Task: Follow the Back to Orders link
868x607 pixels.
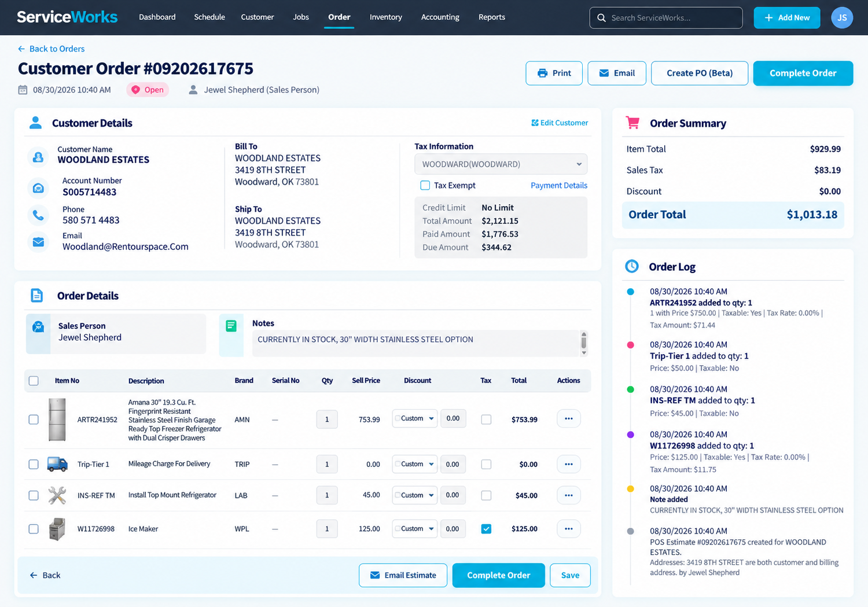Action: (x=51, y=49)
